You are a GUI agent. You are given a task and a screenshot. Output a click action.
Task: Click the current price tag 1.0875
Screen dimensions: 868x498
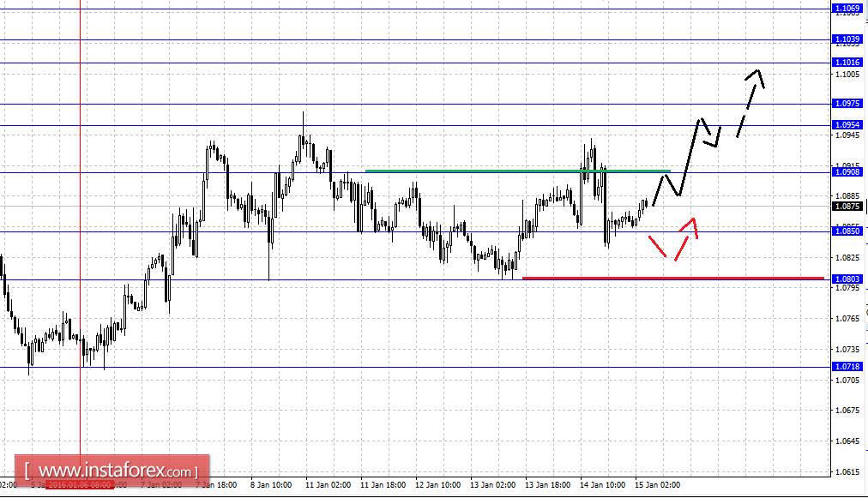pyautogui.click(x=847, y=207)
